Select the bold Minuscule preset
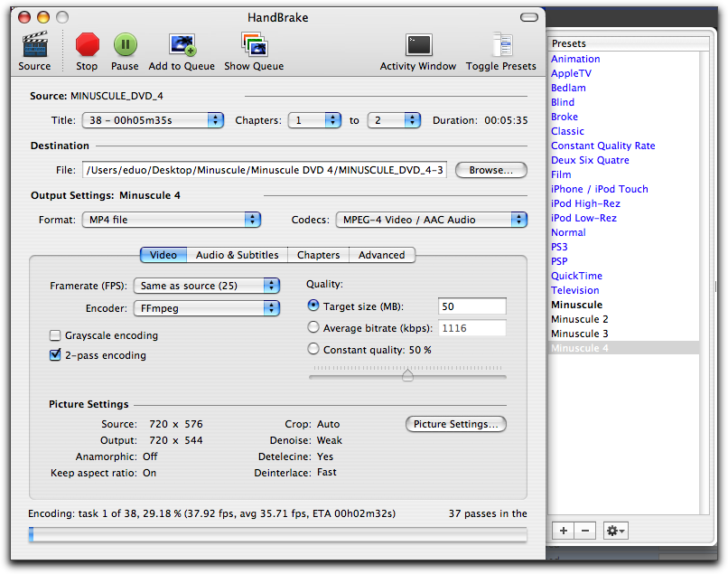Screen dimensions: 728x574 click(x=623, y=305)
